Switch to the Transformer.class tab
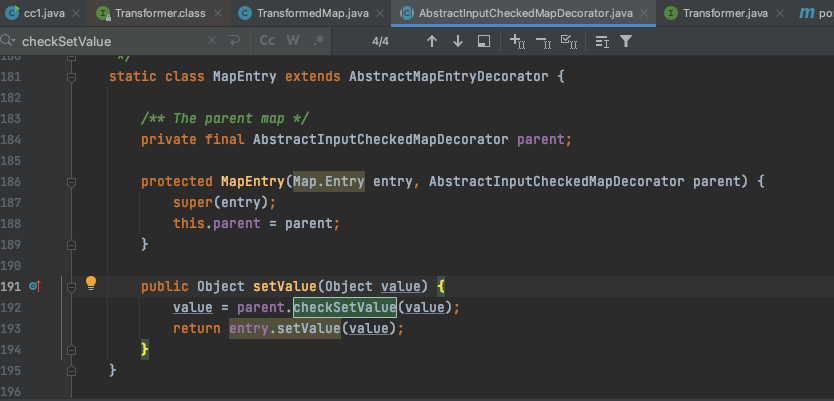This screenshot has height=401, width=834. pyautogui.click(x=160, y=13)
